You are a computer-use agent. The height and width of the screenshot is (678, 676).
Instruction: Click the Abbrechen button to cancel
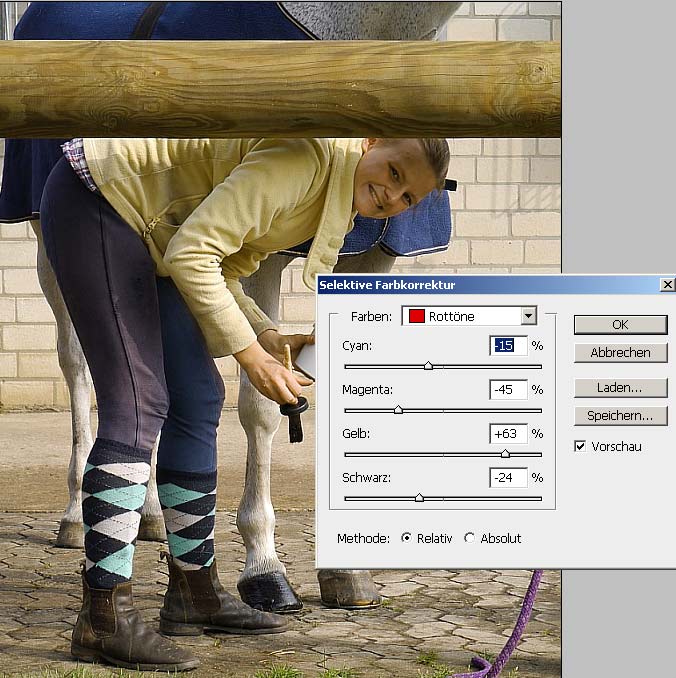621,353
